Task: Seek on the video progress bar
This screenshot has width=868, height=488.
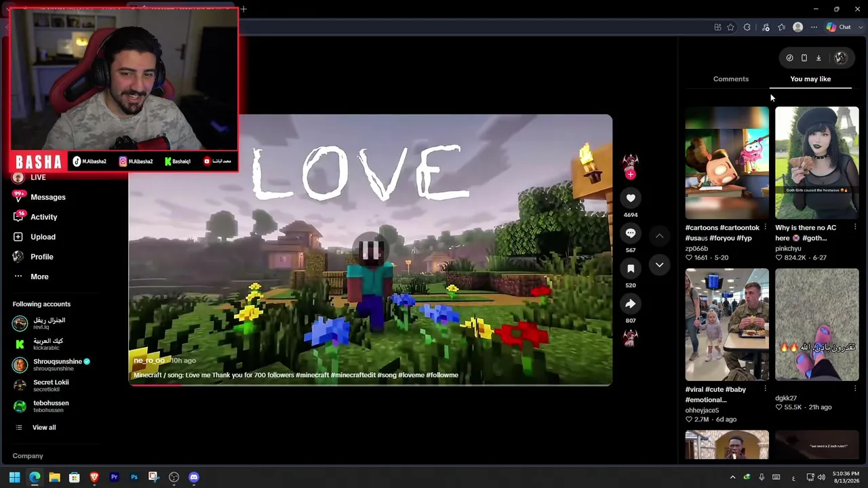Action: [370, 385]
